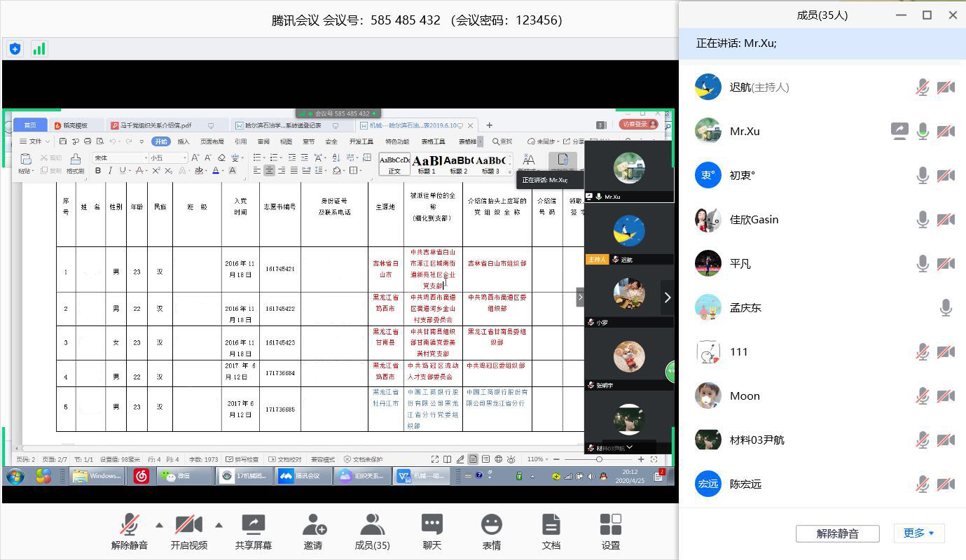Click the camera-off icon for 陈宏远
The height and width of the screenshot is (560, 966).
pyautogui.click(x=946, y=484)
